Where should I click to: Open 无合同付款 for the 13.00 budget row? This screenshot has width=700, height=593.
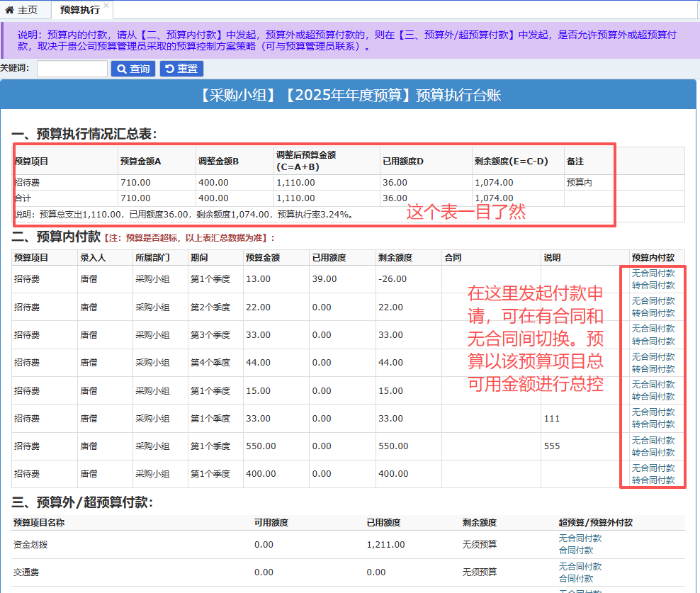(x=653, y=273)
